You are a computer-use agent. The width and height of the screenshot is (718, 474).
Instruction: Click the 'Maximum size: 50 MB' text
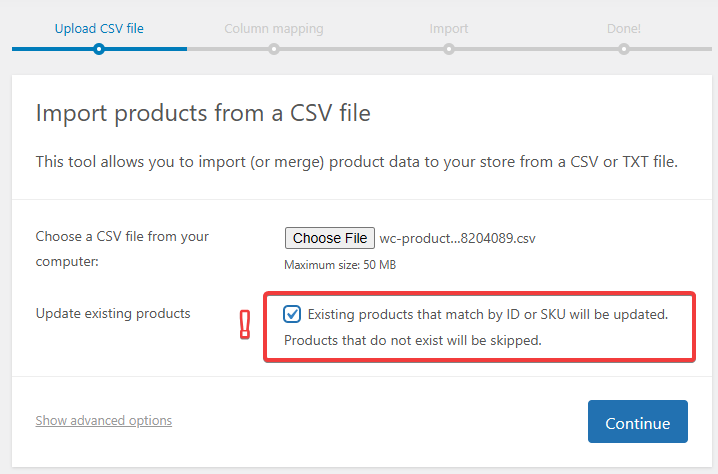tap(340, 265)
